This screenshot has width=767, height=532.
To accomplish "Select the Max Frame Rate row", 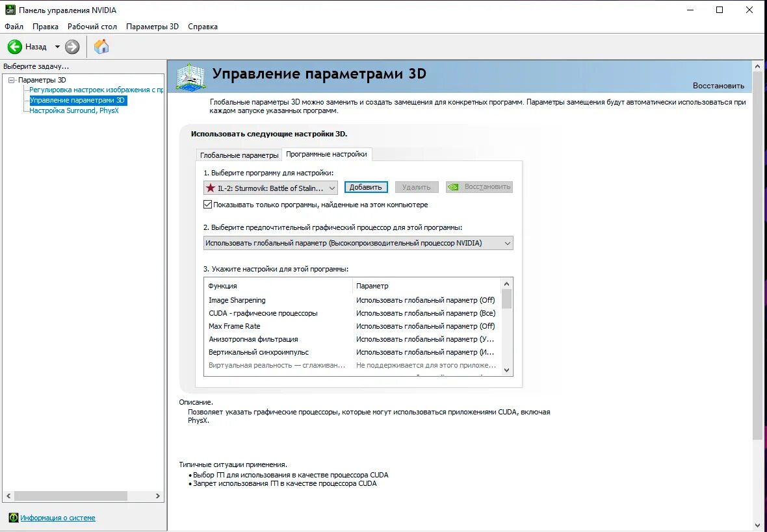I will tap(352, 326).
